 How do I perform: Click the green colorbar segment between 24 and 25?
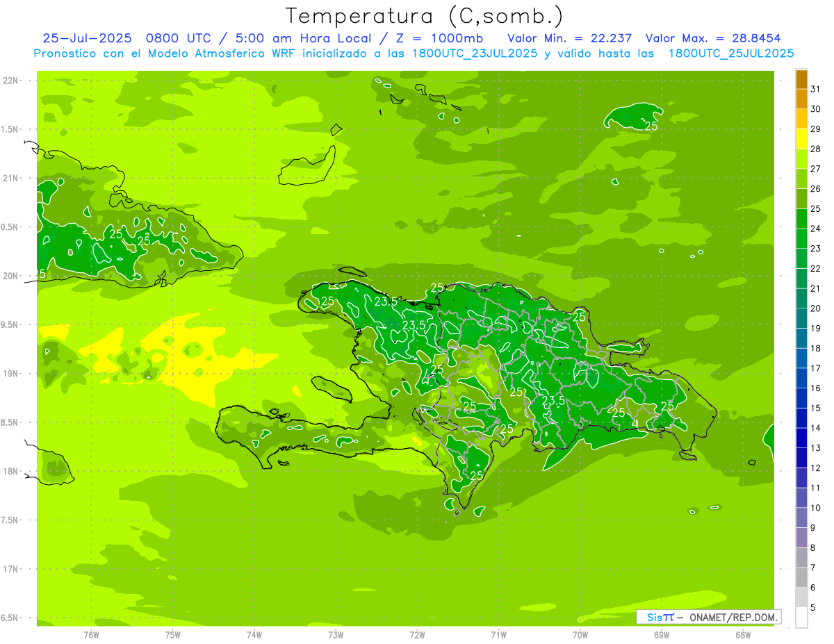coord(801,219)
